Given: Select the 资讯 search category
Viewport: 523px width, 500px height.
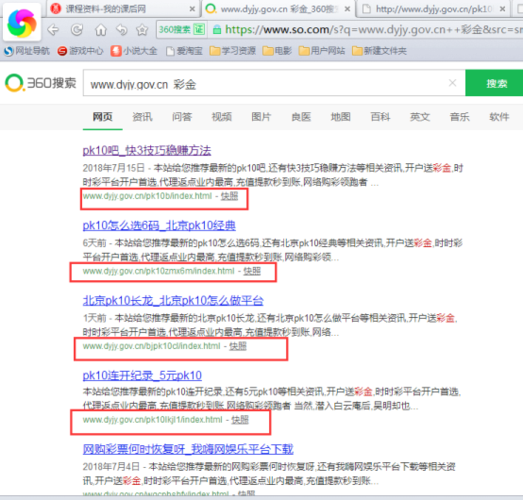Looking at the screenshot, I should (x=142, y=117).
